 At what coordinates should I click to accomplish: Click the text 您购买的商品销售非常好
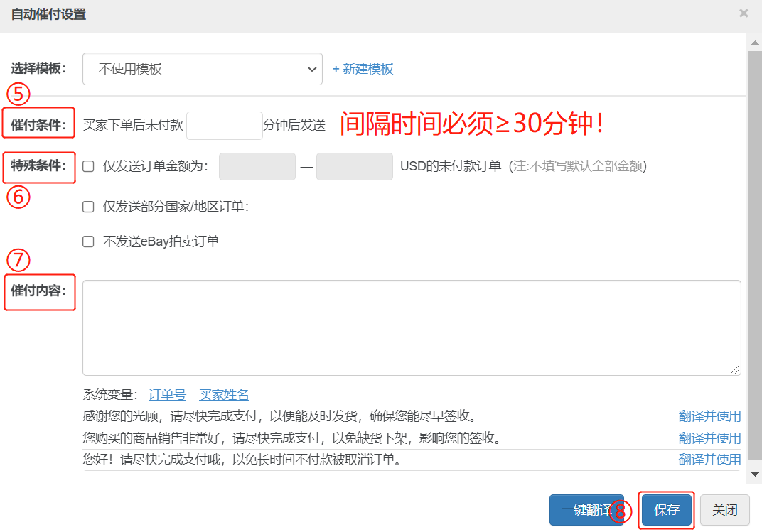pyautogui.click(x=151, y=438)
